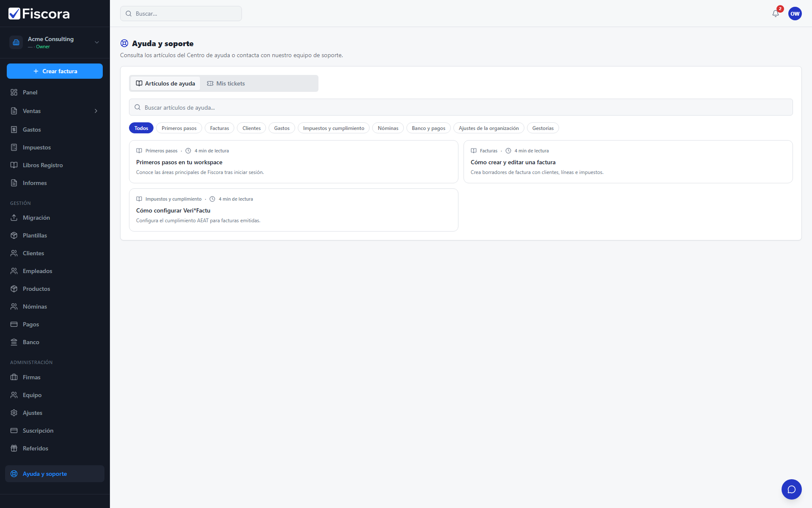Image resolution: width=812 pixels, height=508 pixels.
Task: Select the Todos filter chip
Action: coord(141,128)
